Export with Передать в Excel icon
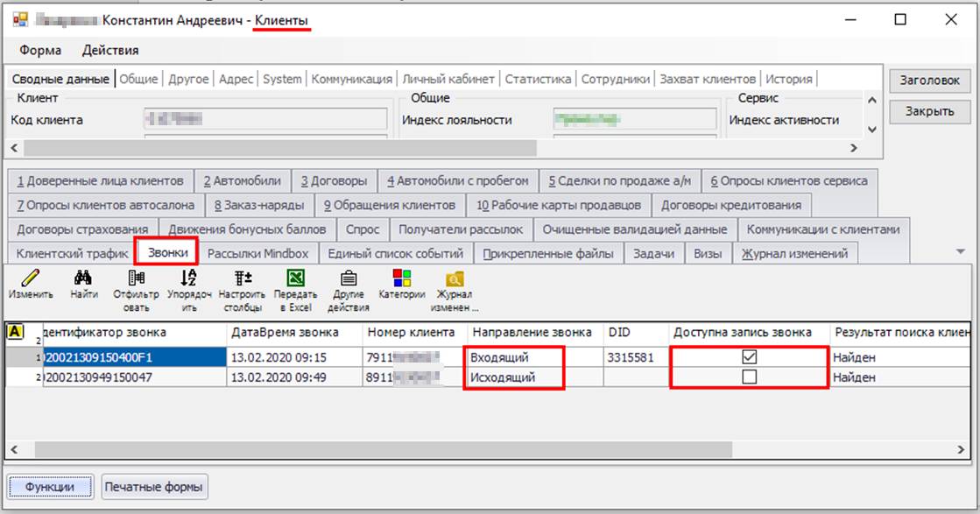 [295, 278]
